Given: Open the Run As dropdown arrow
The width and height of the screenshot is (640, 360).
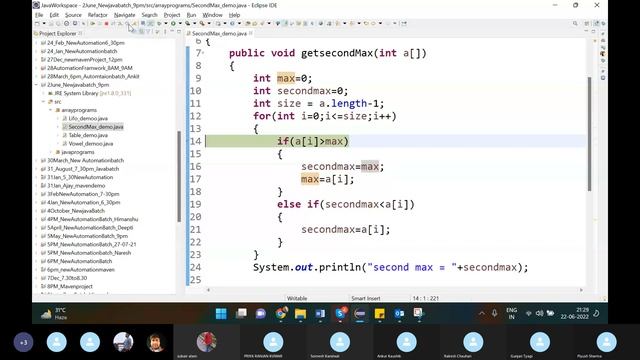Looking at the screenshot, I should 180,24.
